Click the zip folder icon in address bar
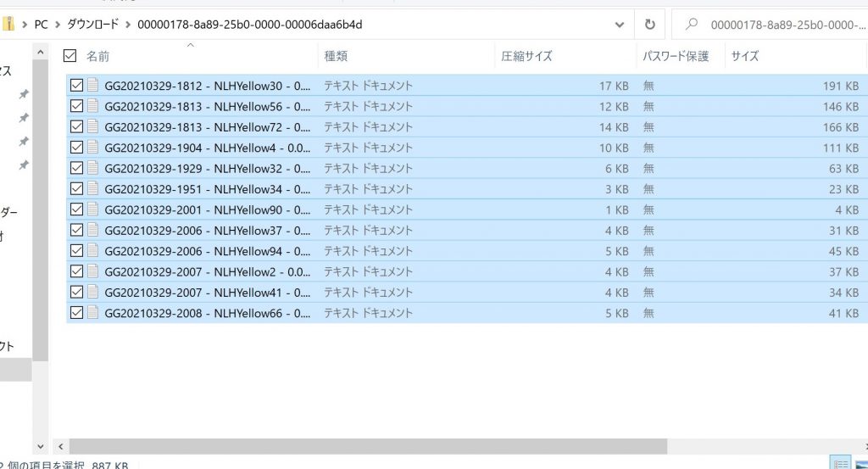 click(8, 24)
